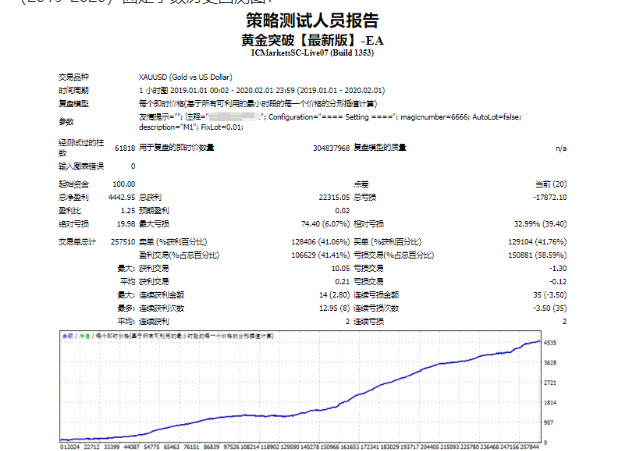
Task: Click the chart axis label 907
Action: (549, 423)
